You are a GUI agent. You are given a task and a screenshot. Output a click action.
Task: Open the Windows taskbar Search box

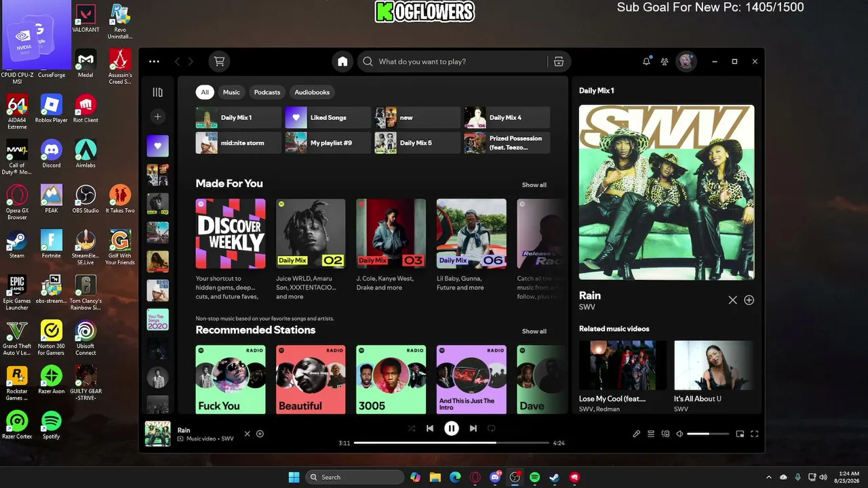pos(355,477)
